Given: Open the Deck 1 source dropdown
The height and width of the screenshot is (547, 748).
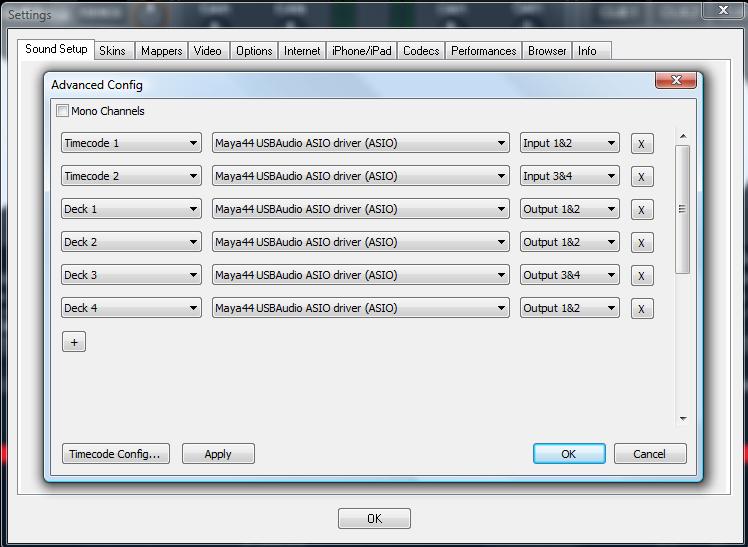Looking at the screenshot, I should click(131, 208).
